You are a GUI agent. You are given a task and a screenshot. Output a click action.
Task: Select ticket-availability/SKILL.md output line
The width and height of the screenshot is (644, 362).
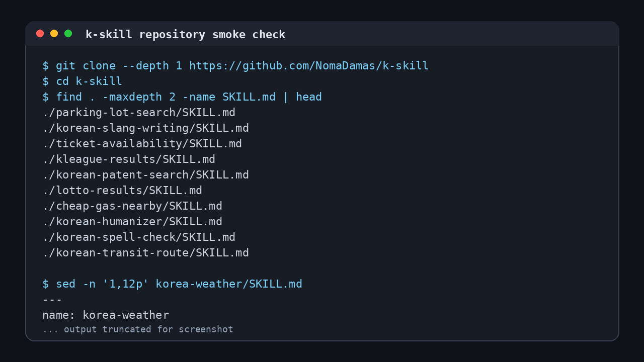(x=142, y=144)
